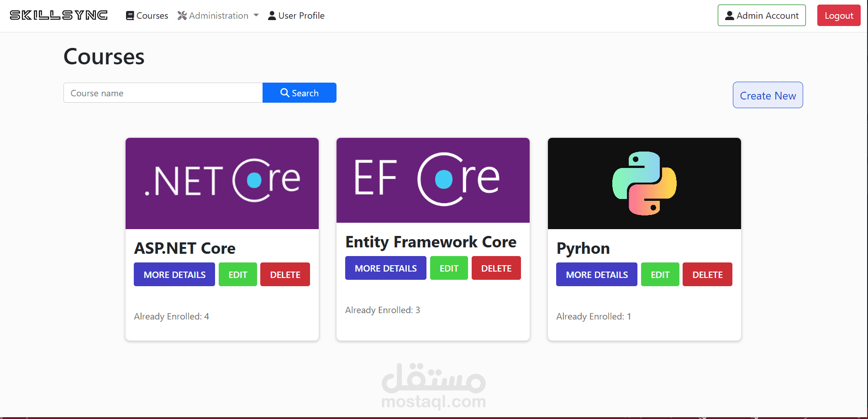Image resolution: width=868 pixels, height=419 pixels.
Task: Click 'Already Enrolled: 1' text
Action: click(594, 316)
